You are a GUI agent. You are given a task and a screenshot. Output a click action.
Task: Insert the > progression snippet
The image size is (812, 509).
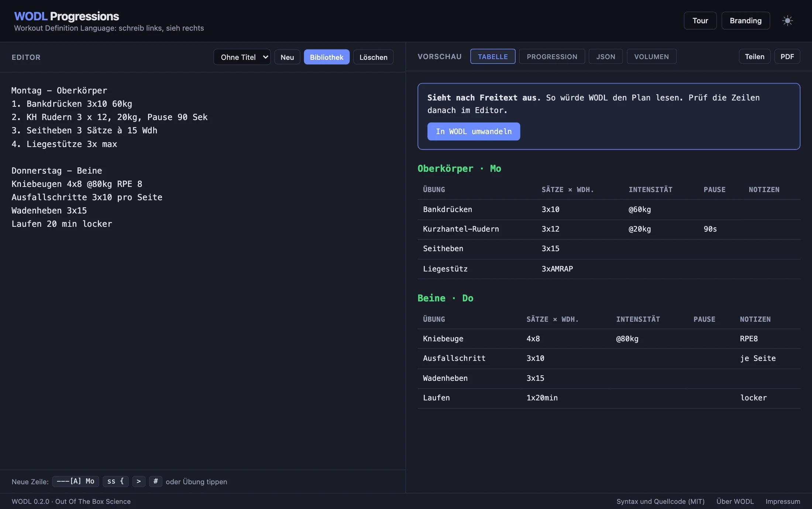point(139,481)
